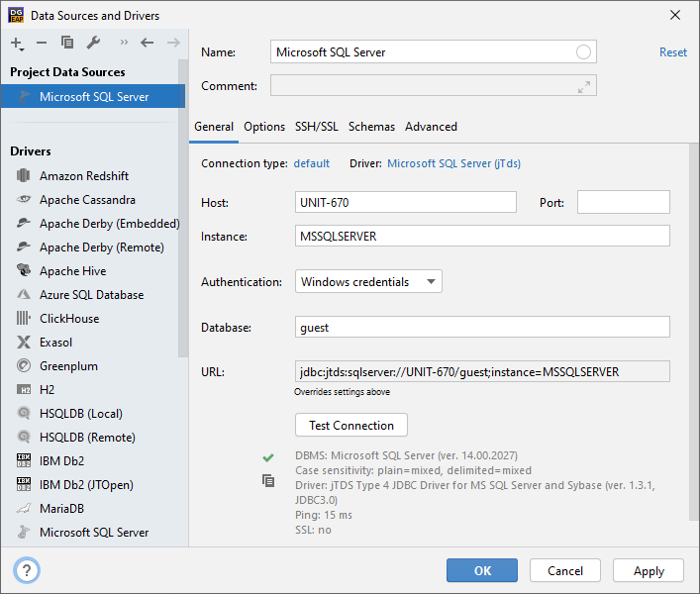Select HSQLDB (Remote) driver icon

coord(23,437)
